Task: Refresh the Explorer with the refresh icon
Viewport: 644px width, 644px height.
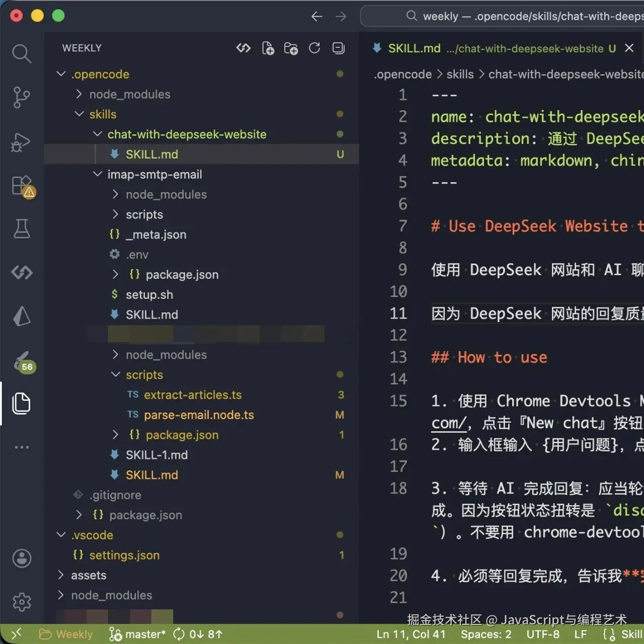Action: 314,48
